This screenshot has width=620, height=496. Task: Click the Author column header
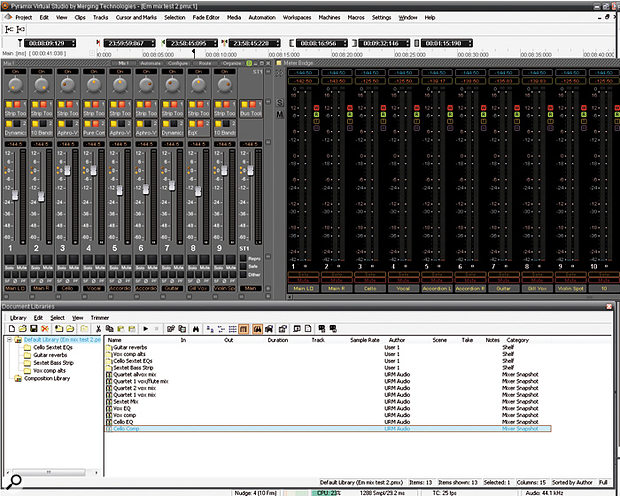click(397, 340)
